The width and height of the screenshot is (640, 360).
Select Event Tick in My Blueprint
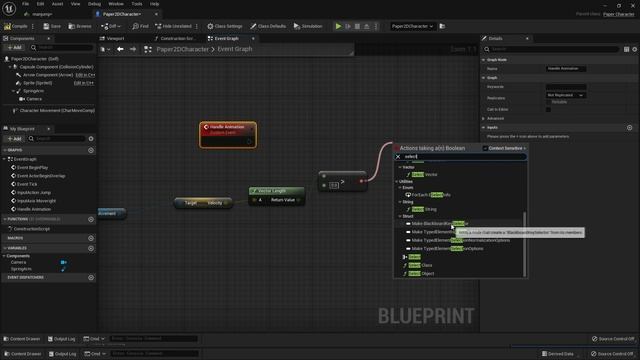(x=27, y=184)
